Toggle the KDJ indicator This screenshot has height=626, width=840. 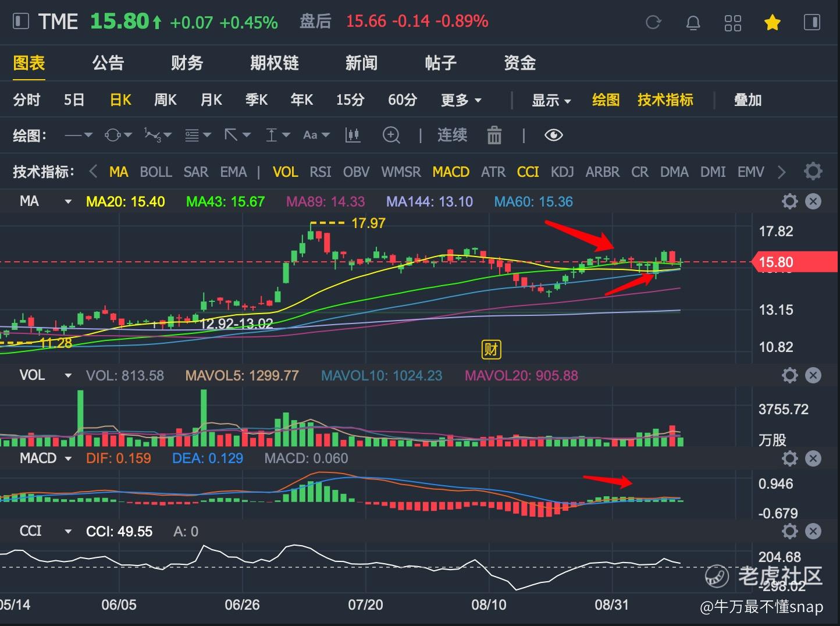[x=563, y=172]
